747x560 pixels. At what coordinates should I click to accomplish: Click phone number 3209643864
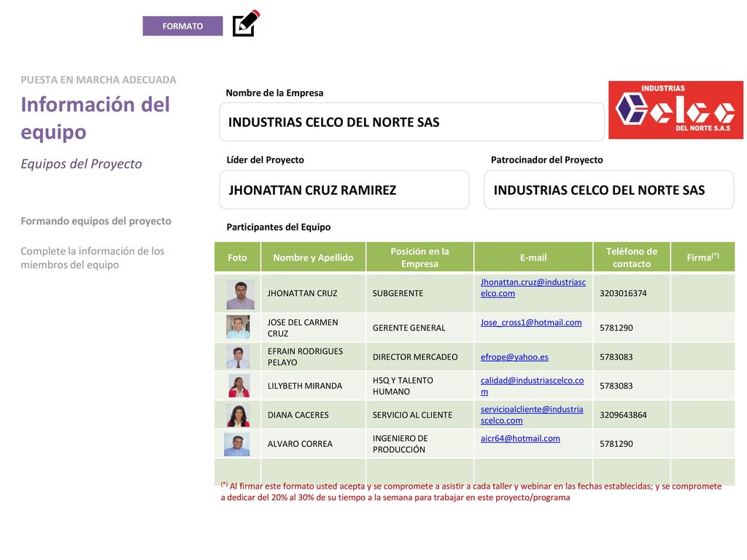click(623, 415)
